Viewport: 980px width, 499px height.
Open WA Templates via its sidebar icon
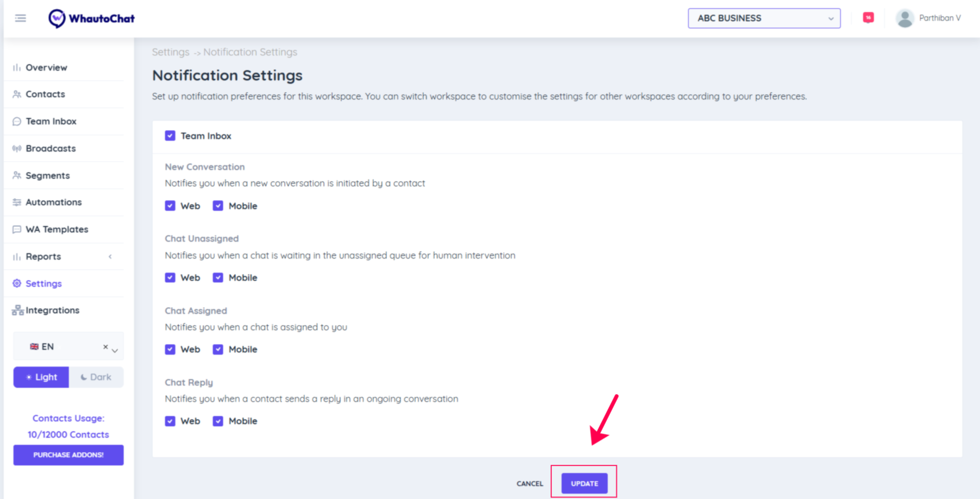[x=16, y=229]
